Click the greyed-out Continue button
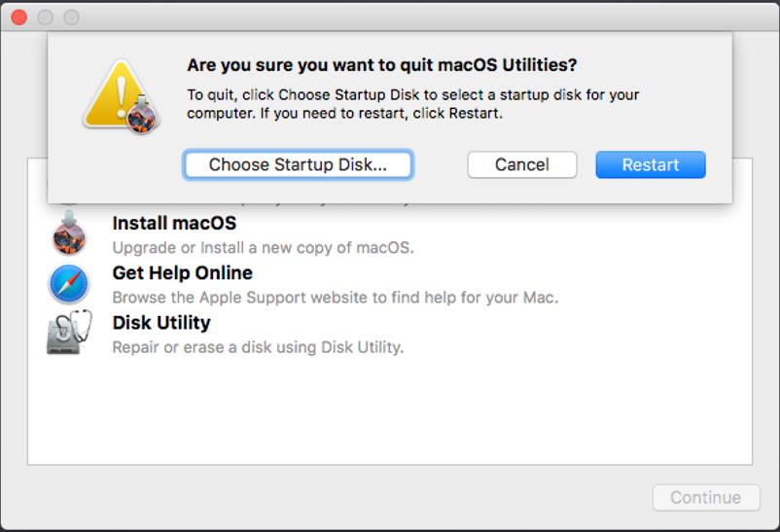Image resolution: width=780 pixels, height=532 pixels. click(x=705, y=497)
